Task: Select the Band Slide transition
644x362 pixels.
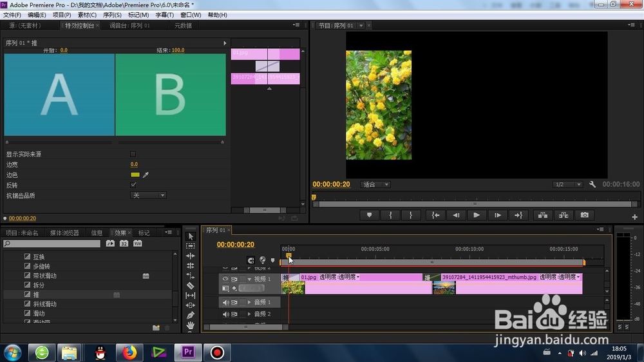Action: coord(44,276)
